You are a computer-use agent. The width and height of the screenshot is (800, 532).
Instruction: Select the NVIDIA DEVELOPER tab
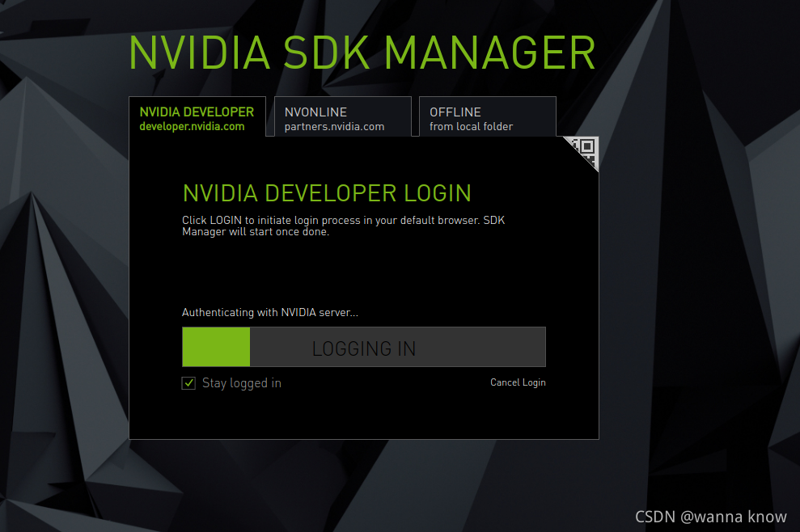(x=197, y=116)
